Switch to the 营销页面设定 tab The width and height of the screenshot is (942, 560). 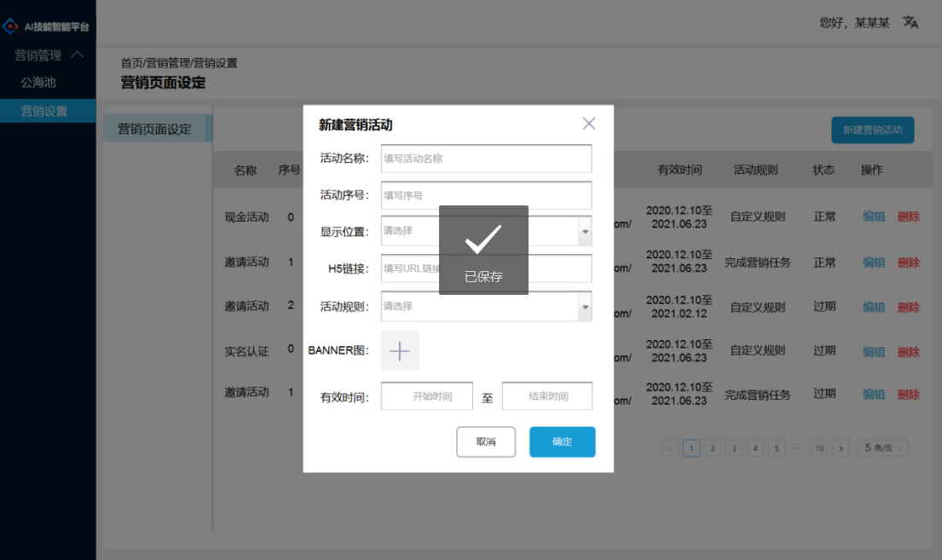coord(157,128)
